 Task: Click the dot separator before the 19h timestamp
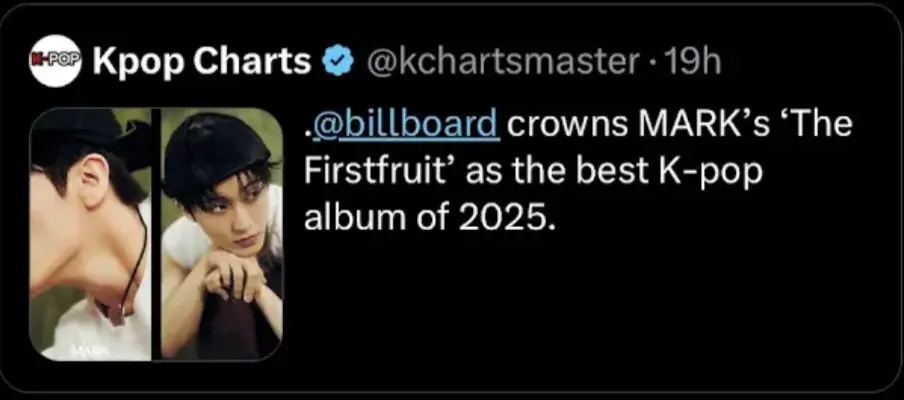coord(652,62)
